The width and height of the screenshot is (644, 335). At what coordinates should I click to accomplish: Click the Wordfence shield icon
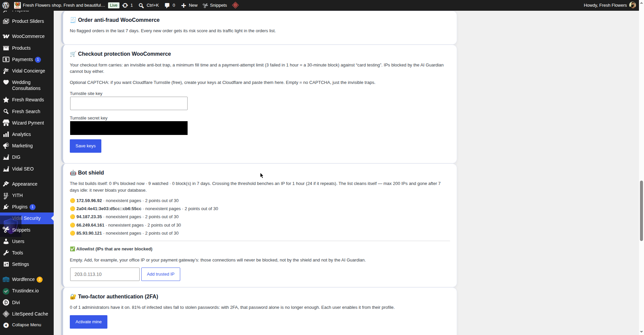[6, 279]
